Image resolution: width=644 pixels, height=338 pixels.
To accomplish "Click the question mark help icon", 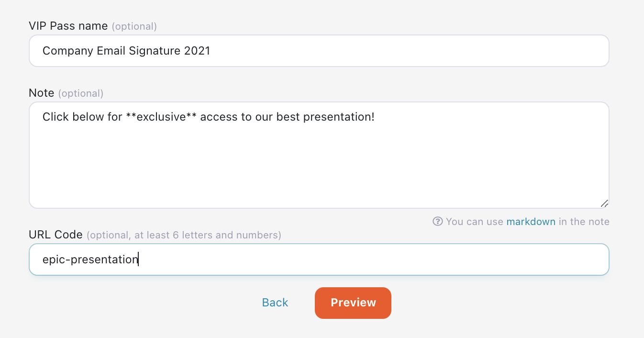I will pos(437,222).
